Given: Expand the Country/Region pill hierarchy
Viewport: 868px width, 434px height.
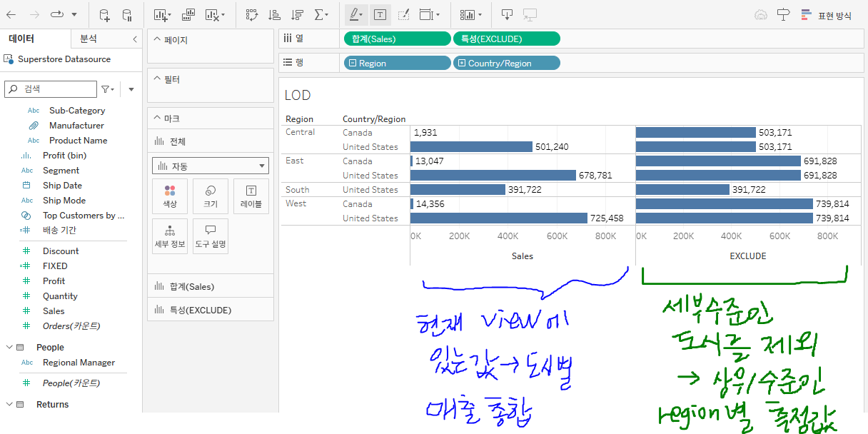Looking at the screenshot, I should [x=462, y=64].
